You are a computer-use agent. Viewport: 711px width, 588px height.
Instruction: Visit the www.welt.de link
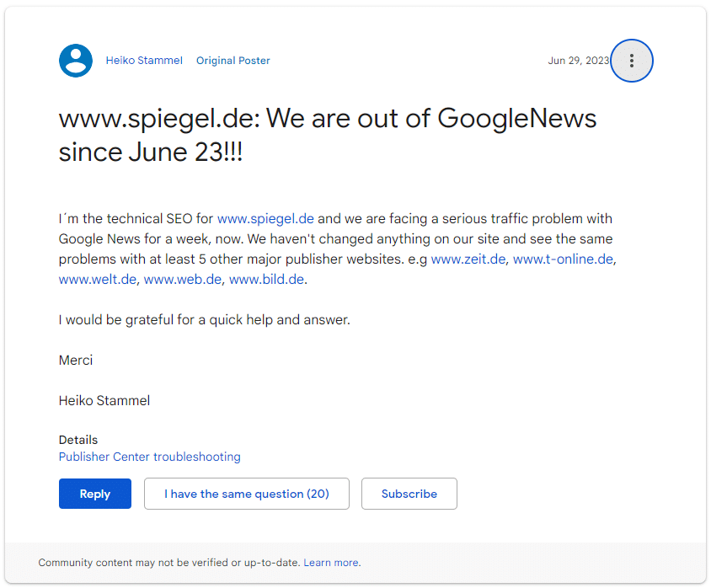98,280
